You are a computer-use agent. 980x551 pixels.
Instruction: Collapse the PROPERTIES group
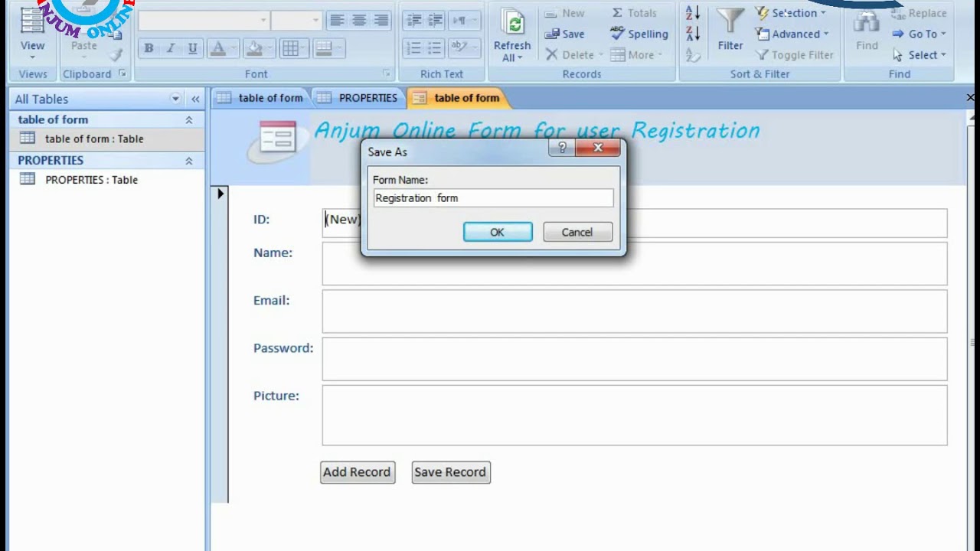(189, 161)
